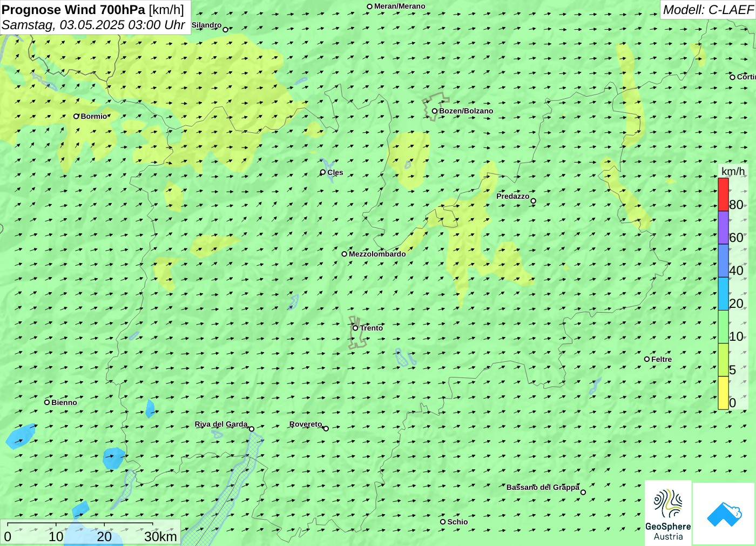Click the 'Riva del Garda' label

pyautogui.click(x=221, y=424)
